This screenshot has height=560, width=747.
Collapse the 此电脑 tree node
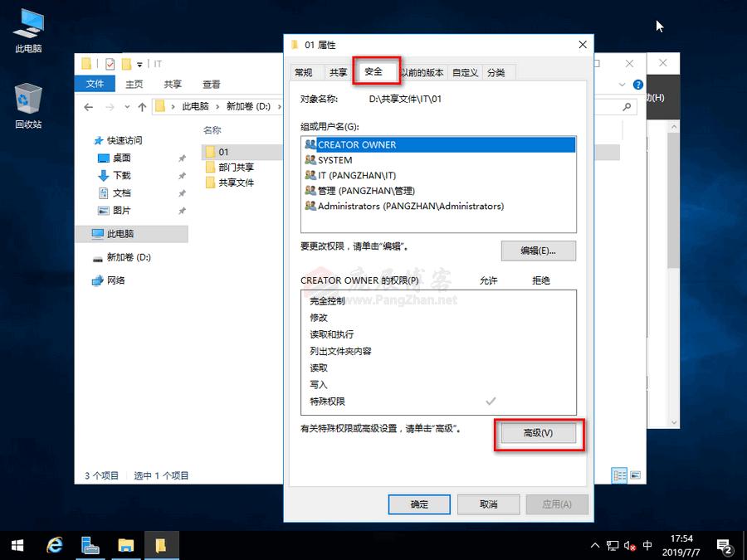85,233
